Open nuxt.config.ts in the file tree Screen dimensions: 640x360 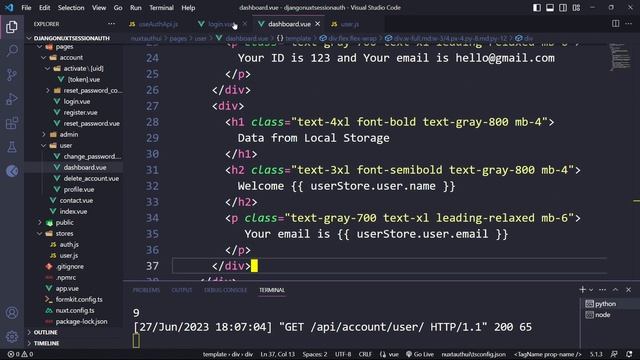point(75,310)
